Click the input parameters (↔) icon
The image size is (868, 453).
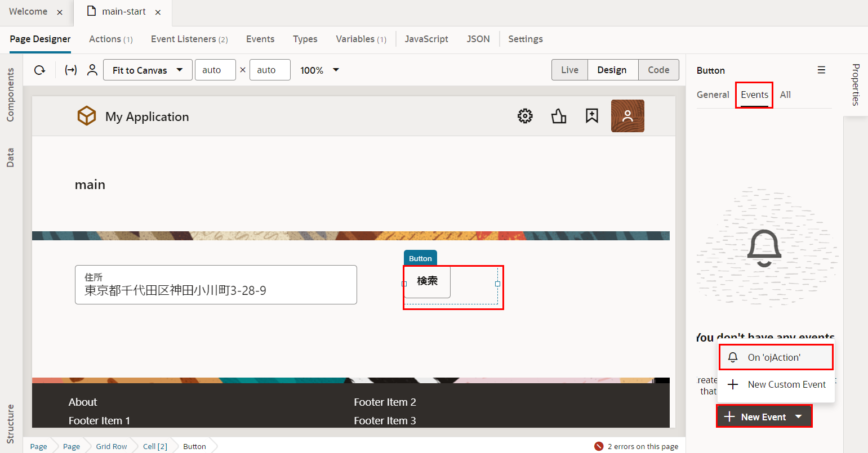click(70, 70)
